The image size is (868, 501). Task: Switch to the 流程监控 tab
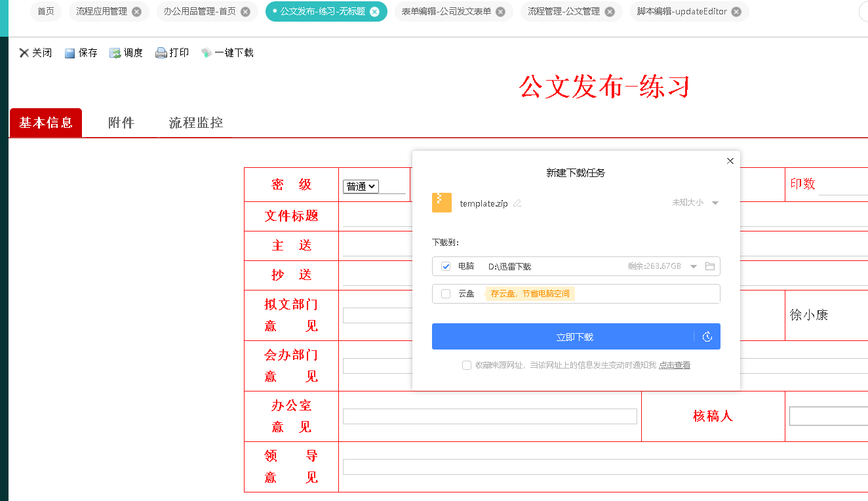[x=196, y=123]
